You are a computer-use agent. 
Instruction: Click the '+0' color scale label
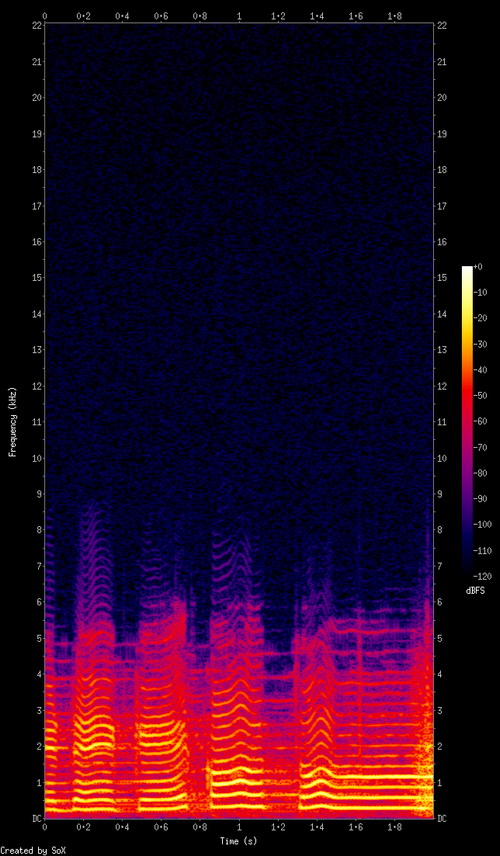(478, 267)
